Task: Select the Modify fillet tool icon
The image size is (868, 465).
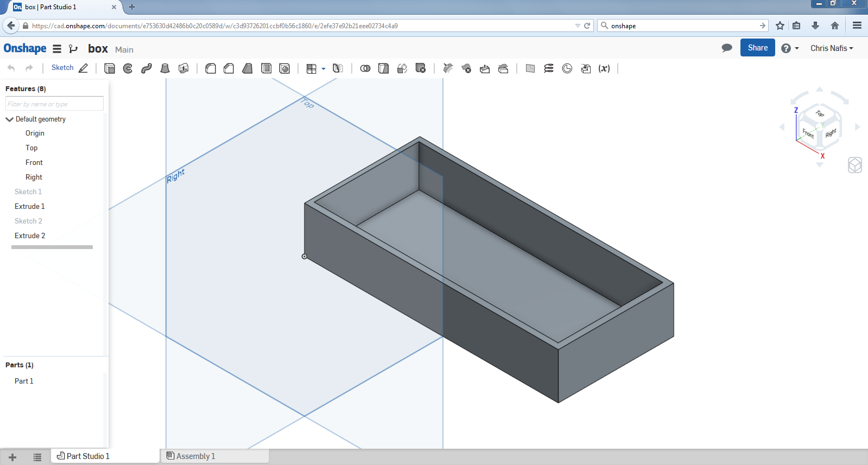Action: tap(448, 68)
